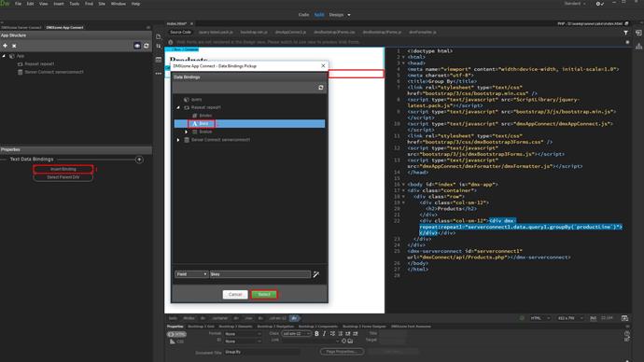Image resolution: width=644 pixels, height=362 pixels.
Task: Click the real-time preview icon in status bar
Action: pos(624,318)
